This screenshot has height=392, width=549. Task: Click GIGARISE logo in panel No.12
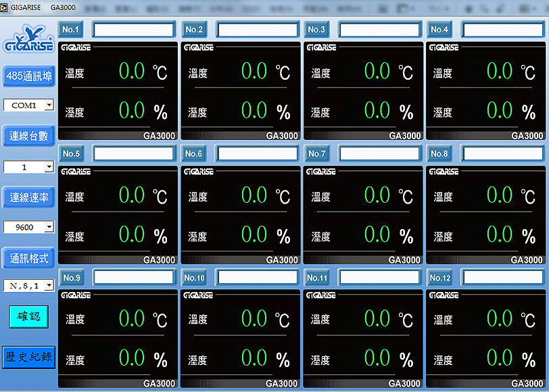[444, 295]
